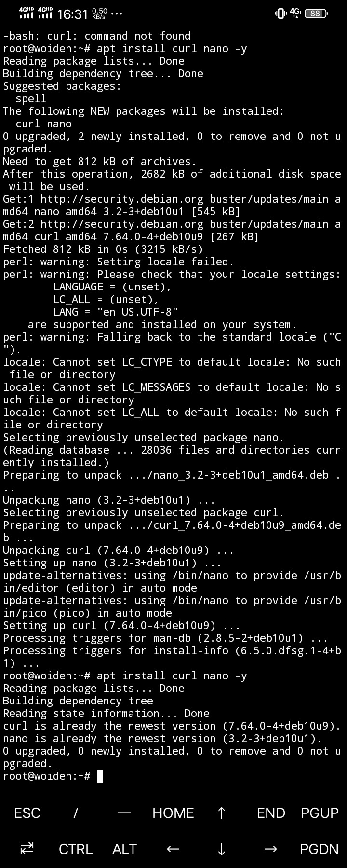Tap the 4G signal icon near battery
Image resolution: width=347 pixels, height=868 pixels.
coord(295,13)
